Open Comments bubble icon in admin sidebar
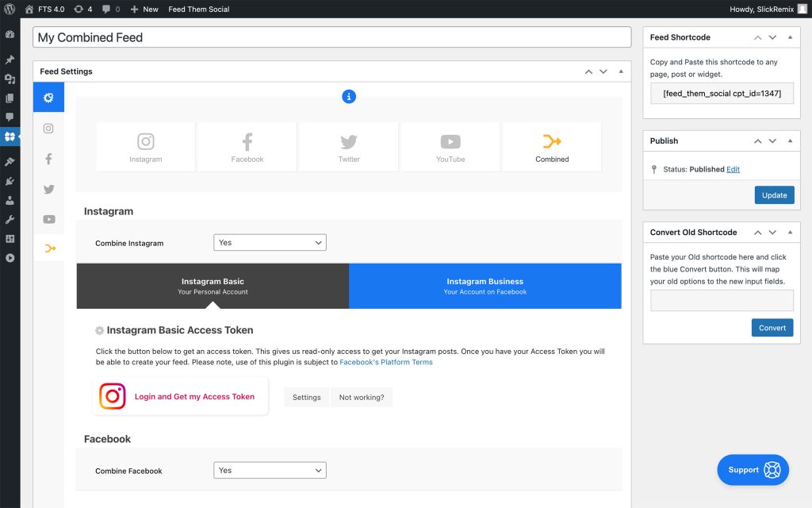The height and width of the screenshot is (508, 812). click(10, 117)
